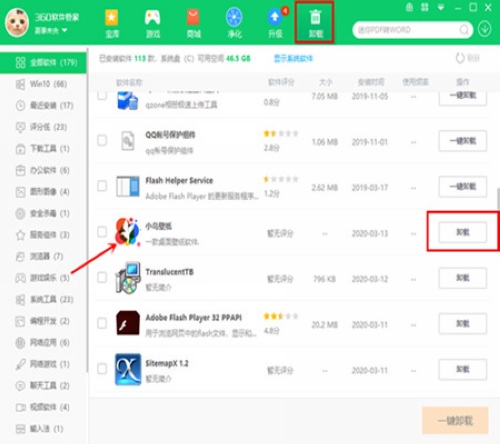
Task: Click the Flash Helper Service window icon
Action: click(128, 187)
